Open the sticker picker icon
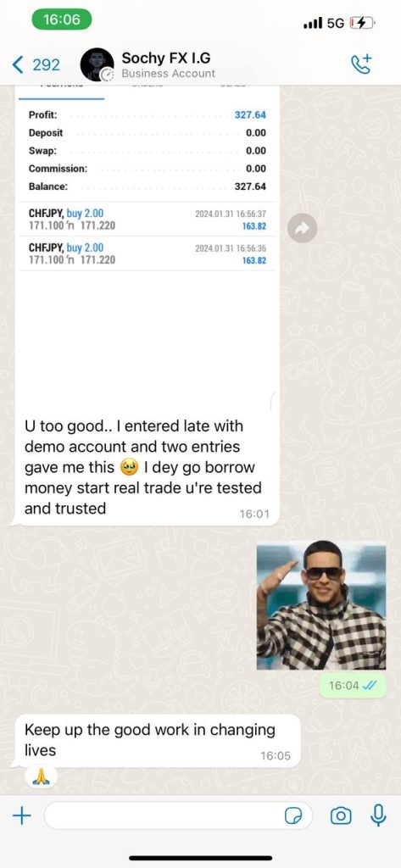401x868 pixels. 293,815
